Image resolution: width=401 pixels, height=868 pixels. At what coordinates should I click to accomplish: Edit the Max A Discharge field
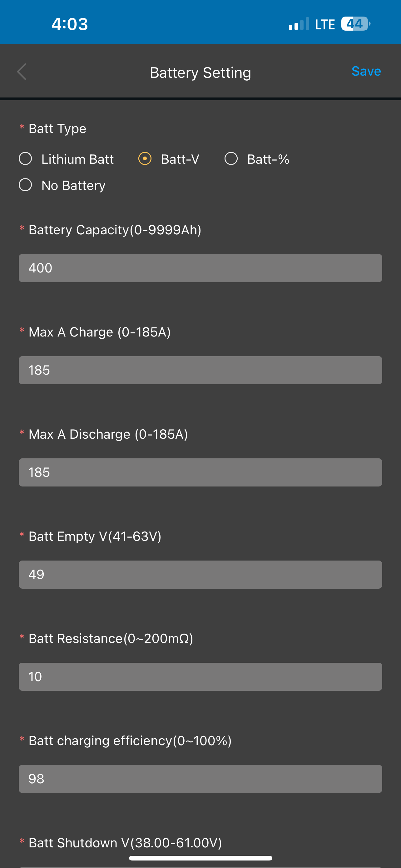200,472
